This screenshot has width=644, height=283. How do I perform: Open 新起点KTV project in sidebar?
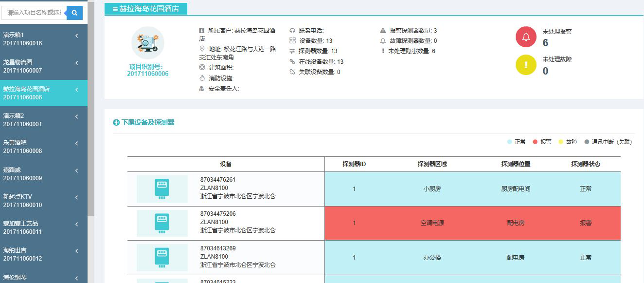(29, 201)
